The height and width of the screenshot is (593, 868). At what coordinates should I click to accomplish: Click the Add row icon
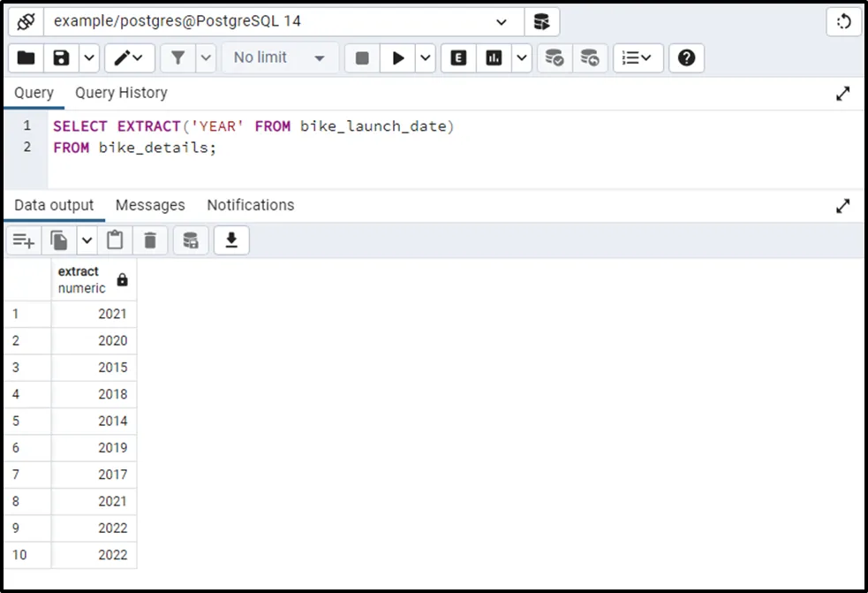pos(24,239)
